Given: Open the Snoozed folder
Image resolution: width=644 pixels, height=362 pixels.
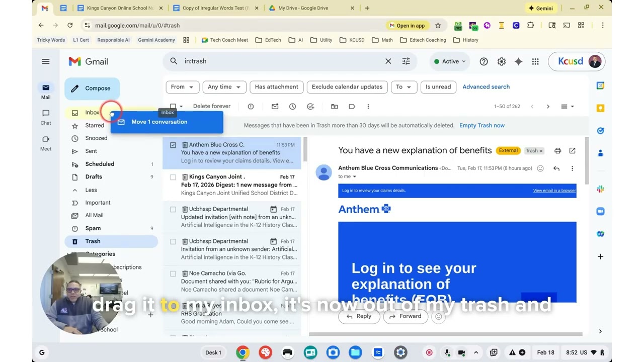Looking at the screenshot, I should [96, 138].
